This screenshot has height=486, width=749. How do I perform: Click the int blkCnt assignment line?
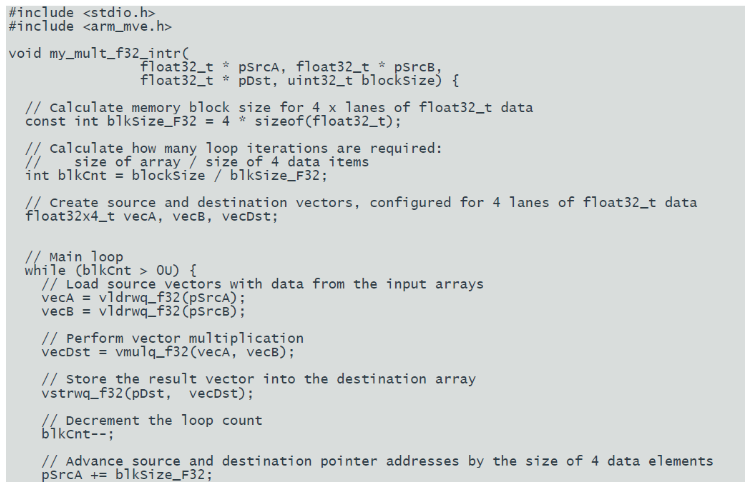pyautogui.click(x=176, y=175)
